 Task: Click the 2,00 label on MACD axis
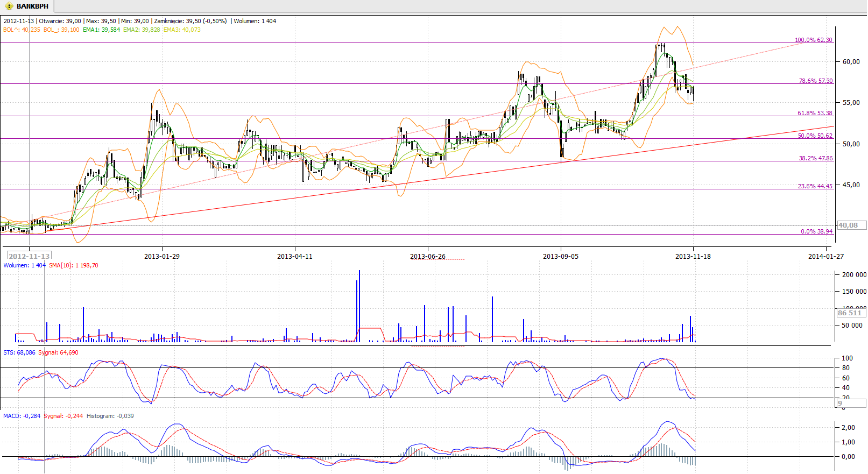849,428
